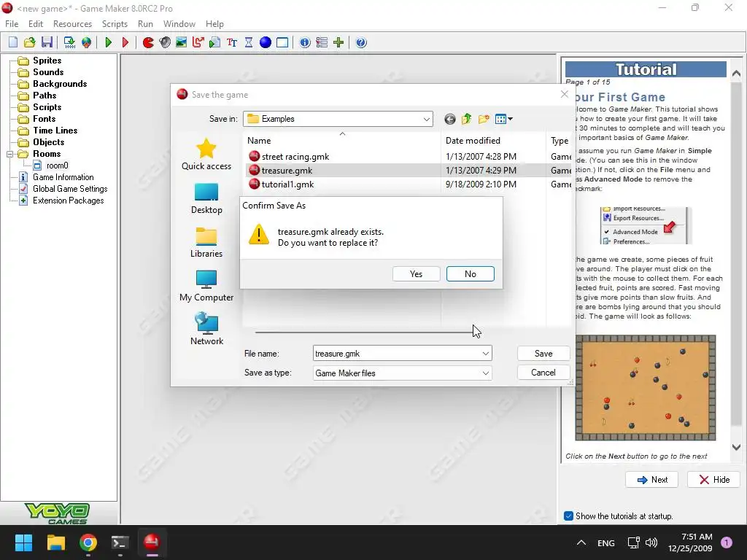This screenshot has height=560, width=747.
Task: Click the Up One Level folder icon
Action: (x=466, y=119)
